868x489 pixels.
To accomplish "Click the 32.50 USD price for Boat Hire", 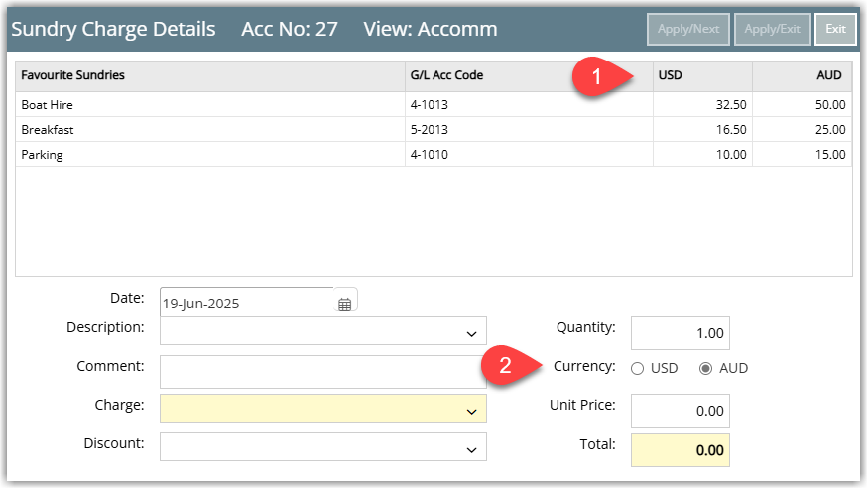I will (731, 105).
